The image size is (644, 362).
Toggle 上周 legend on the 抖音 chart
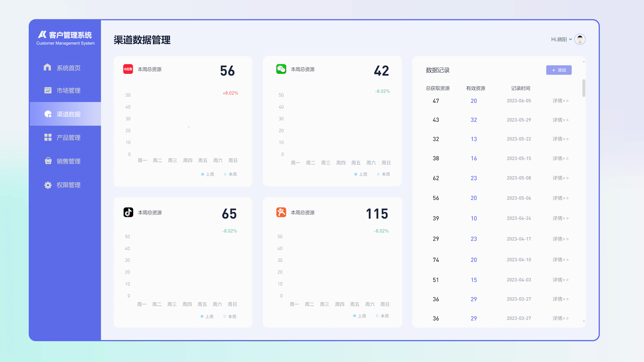207,316
